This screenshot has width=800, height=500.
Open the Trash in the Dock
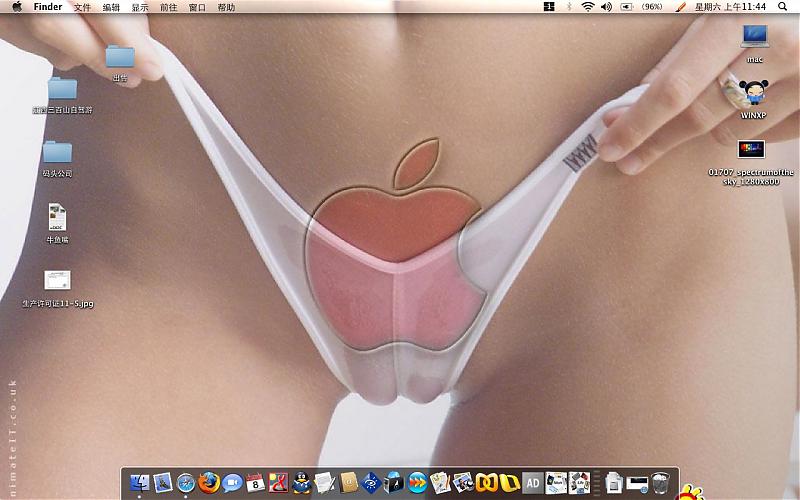coord(660,483)
